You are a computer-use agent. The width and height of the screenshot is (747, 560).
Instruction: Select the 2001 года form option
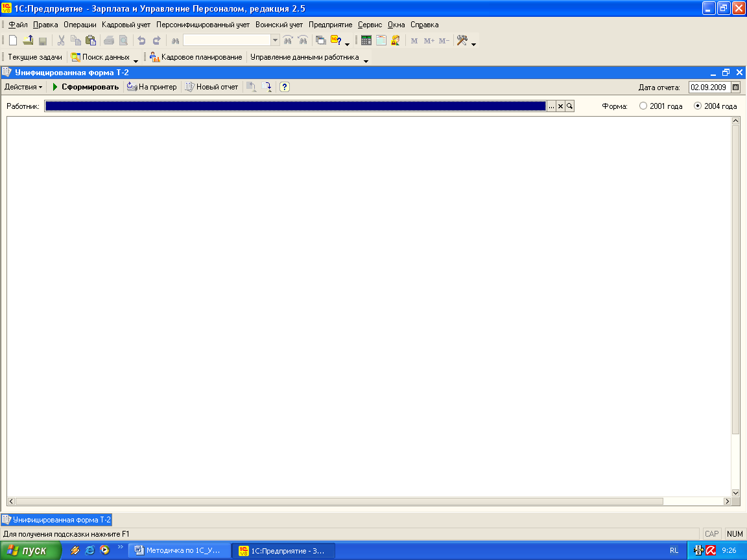660,106
